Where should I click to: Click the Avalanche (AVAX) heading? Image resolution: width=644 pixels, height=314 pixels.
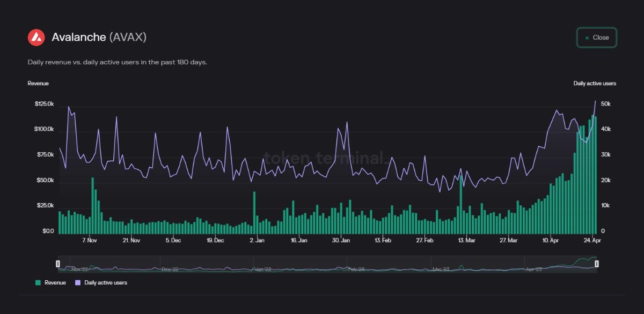point(99,37)
